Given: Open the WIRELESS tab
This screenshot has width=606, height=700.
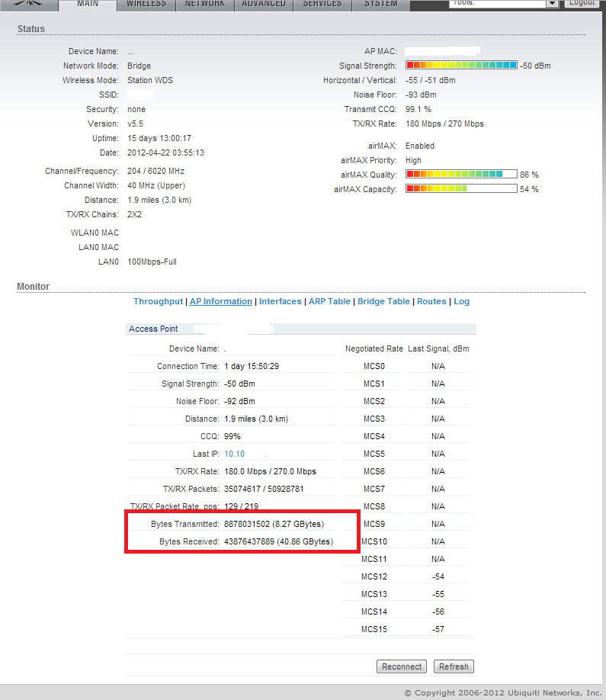Looking at the screenshot, I should click(146, 5).
